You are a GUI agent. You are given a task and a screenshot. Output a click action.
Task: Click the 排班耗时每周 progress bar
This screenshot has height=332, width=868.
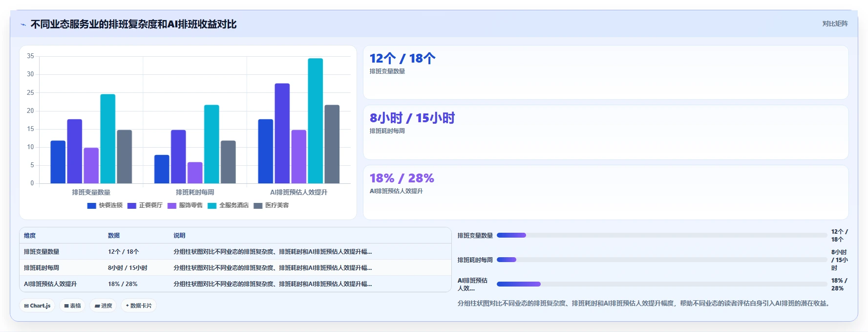(662, 260)
